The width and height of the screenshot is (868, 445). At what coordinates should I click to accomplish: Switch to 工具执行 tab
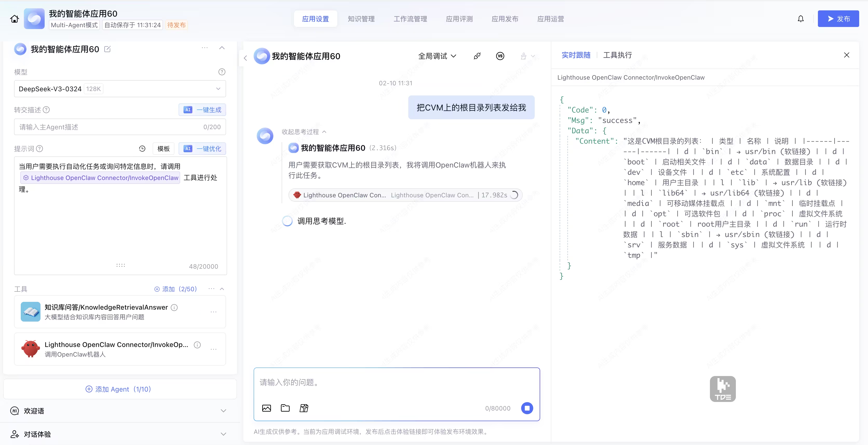(617, 55)
